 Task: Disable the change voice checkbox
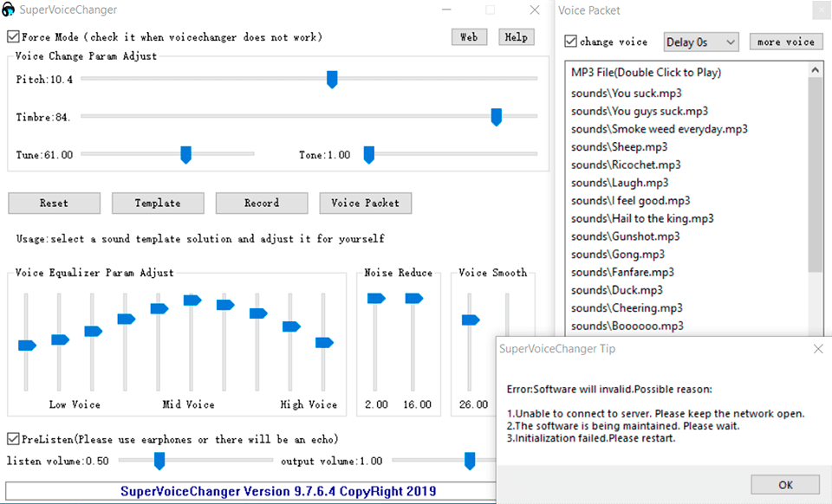coord(569,41)
